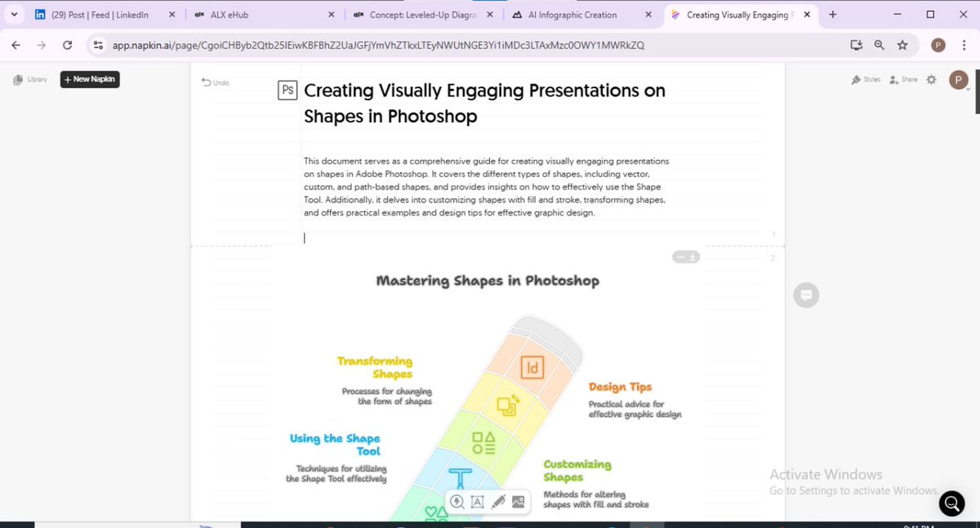The height and width of the screenshot is (528, 980).
Task: Open a new browser tab
Action: click(832, 15)
